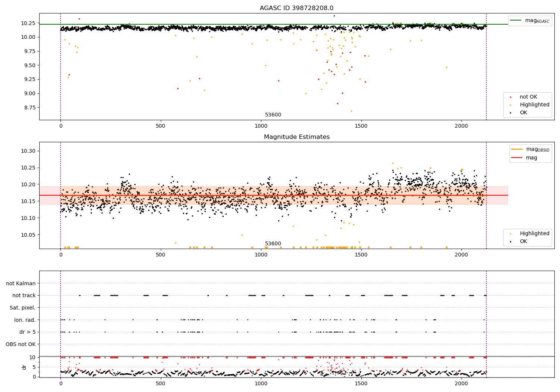Click 'OK' entry in middle plot legend
This screenshot has height=392, width=560.
point(523,242)
